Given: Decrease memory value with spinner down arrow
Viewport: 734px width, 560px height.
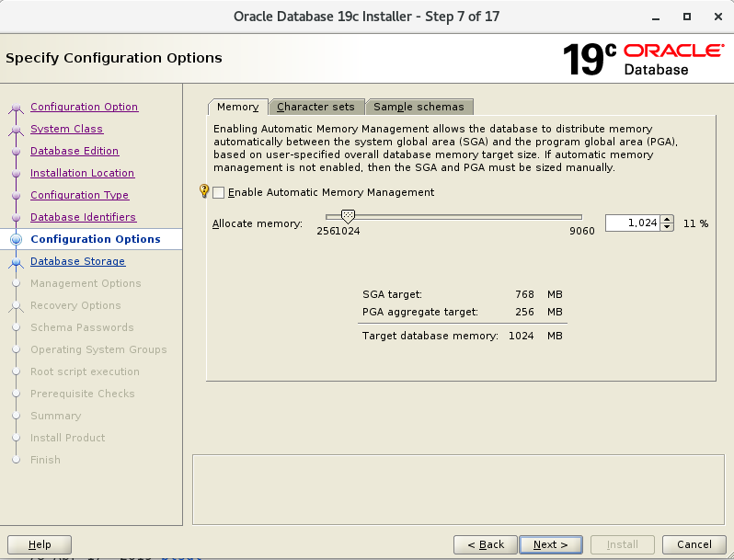Looking at the screenshot, I should [667, 227].
